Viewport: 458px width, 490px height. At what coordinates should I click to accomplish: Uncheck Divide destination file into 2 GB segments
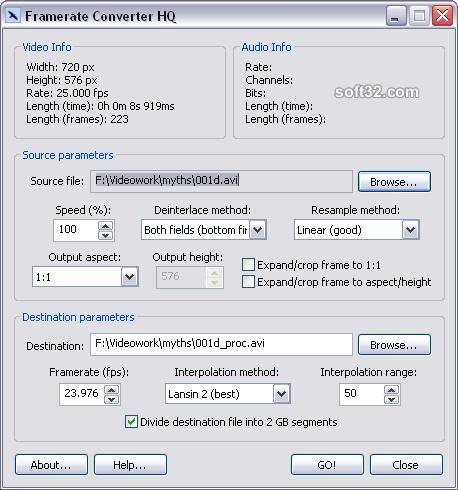click(131, 422)
